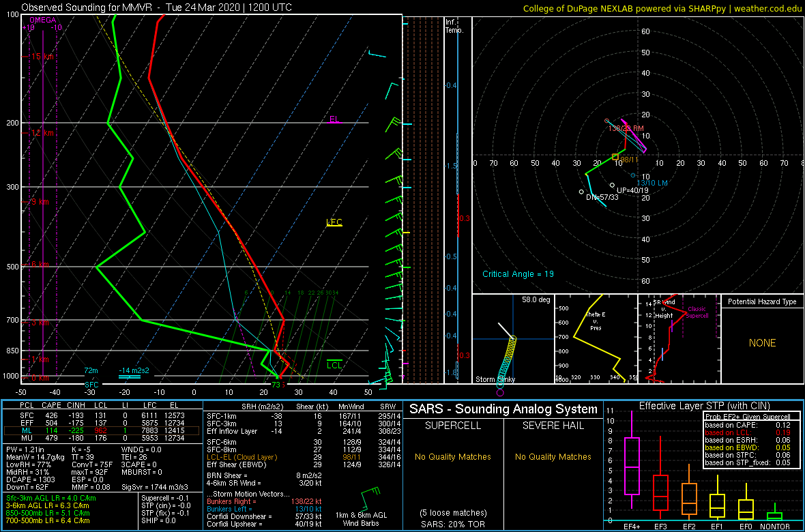Select the SFC parcel row
Screen dimensions: 805x532
click(x=102, y=417)
